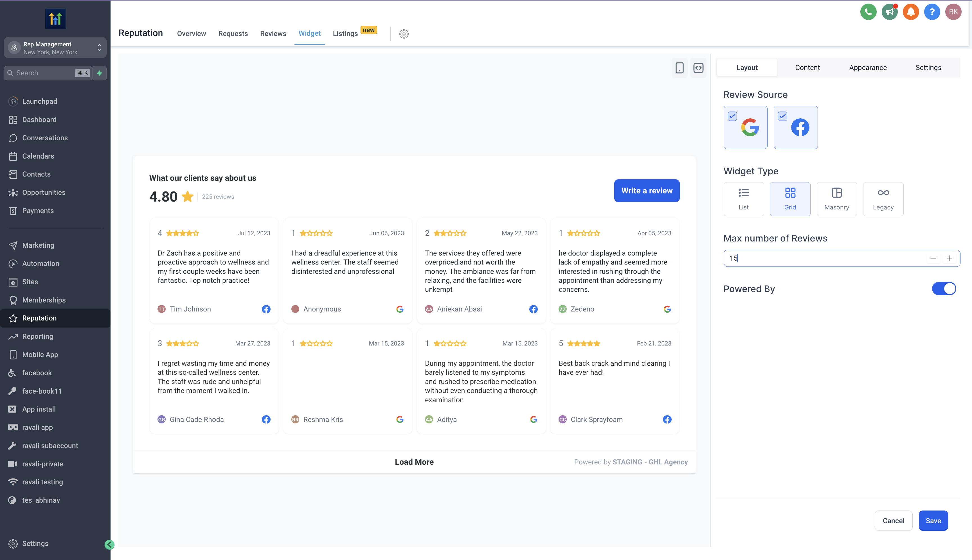The height and width of the screenshot is (560, 972).
Task: Select the Masonry widget type
Action: 836,199
